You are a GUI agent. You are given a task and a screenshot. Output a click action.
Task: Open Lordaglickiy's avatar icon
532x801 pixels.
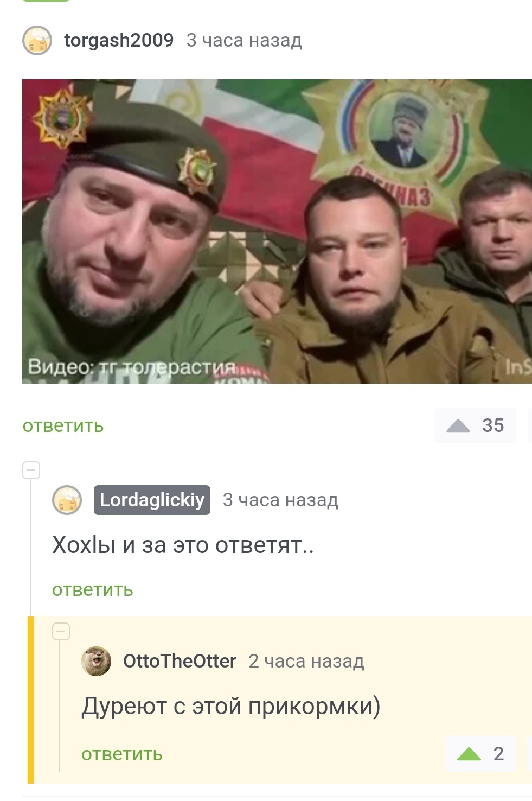point(67,500)
